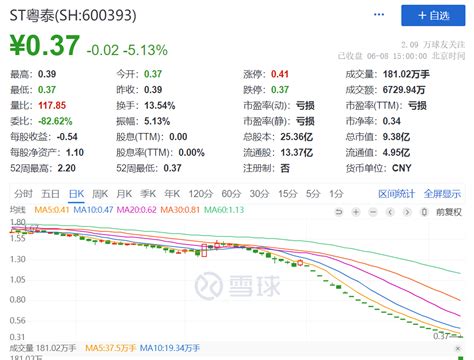Move chart left with the left chevron
The image size is (474, 360).
click(x=390, y=212)
